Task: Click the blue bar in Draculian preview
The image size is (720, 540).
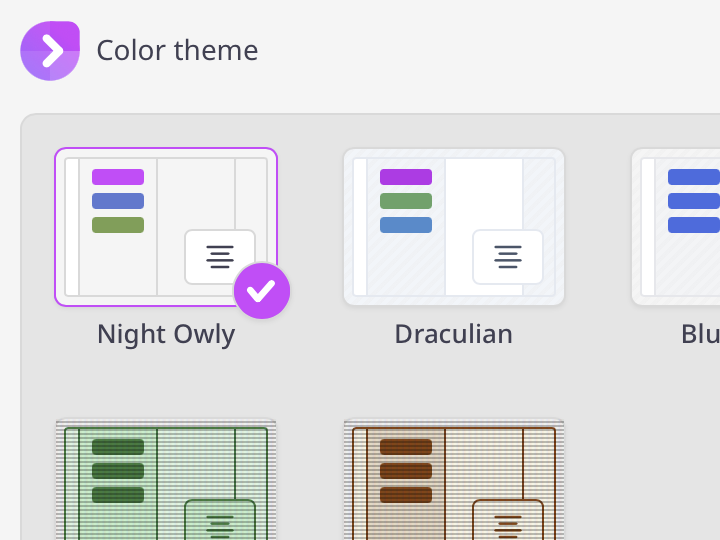Action: pyautogui.click(x=406, y=225)
